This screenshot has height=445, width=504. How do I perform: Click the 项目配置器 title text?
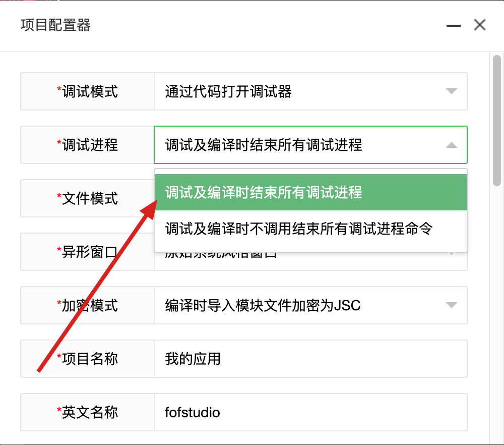coord(55,25)
